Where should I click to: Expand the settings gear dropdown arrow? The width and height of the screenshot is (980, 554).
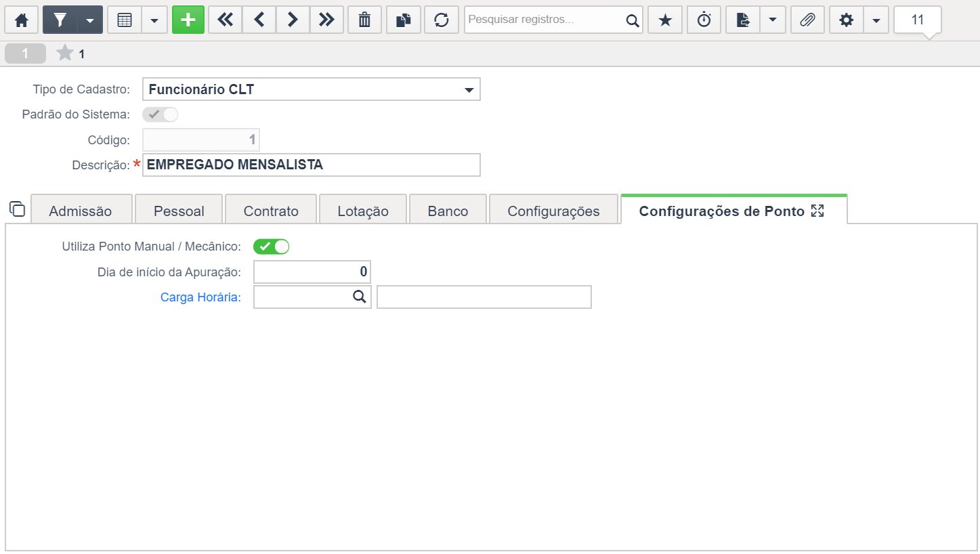coord(876,20)
